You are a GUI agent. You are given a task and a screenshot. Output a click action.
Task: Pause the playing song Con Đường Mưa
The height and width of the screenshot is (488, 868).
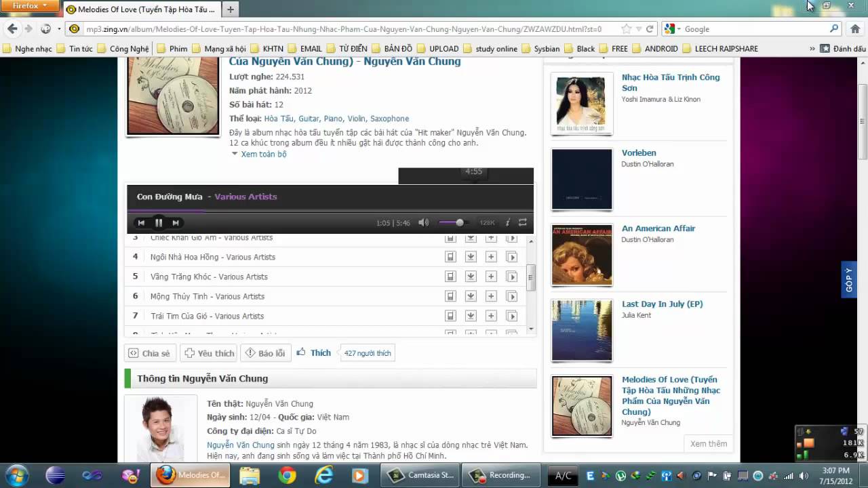pos(159,222)
